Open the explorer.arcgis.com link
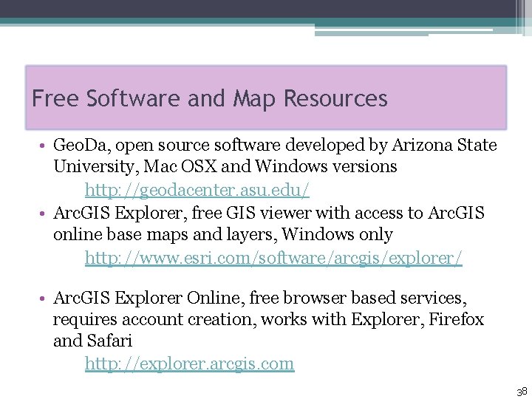This screenshot has width=532, height=399. pos(189,364)
